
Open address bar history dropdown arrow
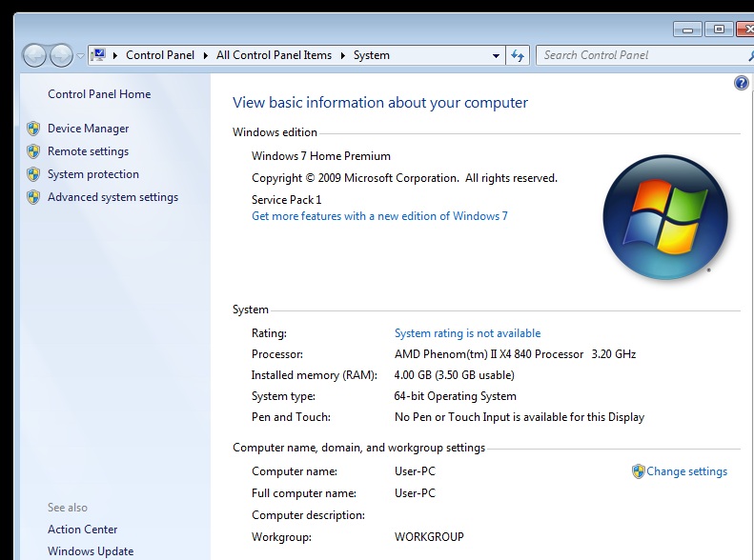(x=496, y=55)
